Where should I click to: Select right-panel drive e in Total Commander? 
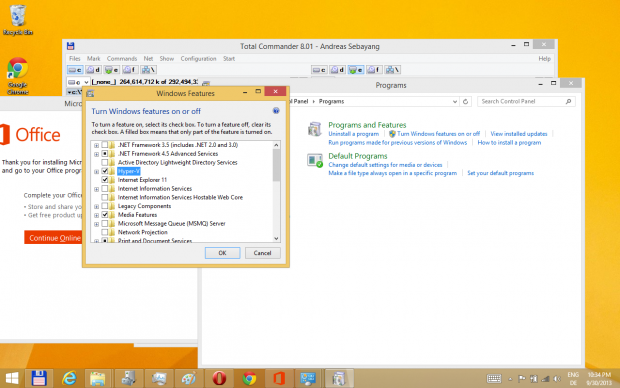pyautogui.click(x=355, y=70)
